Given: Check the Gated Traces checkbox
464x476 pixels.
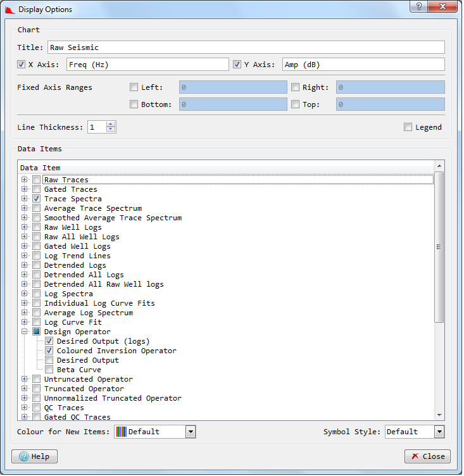Looking at the screenshot, I should click(37, 190).
